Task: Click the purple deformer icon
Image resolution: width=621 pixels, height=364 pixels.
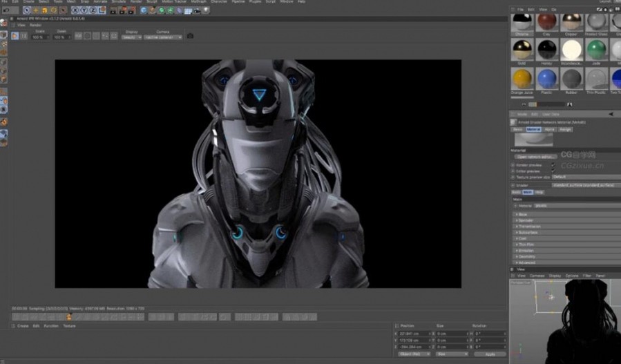Action: point(180,10)
